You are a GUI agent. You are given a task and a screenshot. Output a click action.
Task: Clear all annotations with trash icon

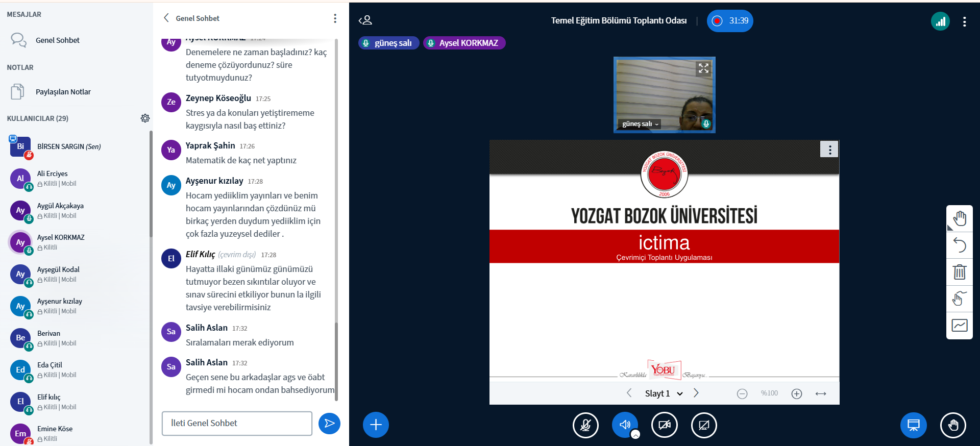coord(959,272)
